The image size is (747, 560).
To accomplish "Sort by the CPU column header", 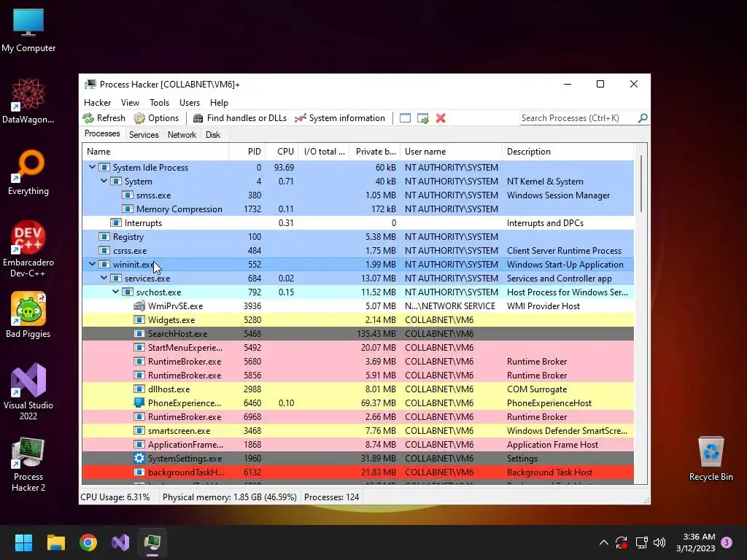I will coord(282,152).
